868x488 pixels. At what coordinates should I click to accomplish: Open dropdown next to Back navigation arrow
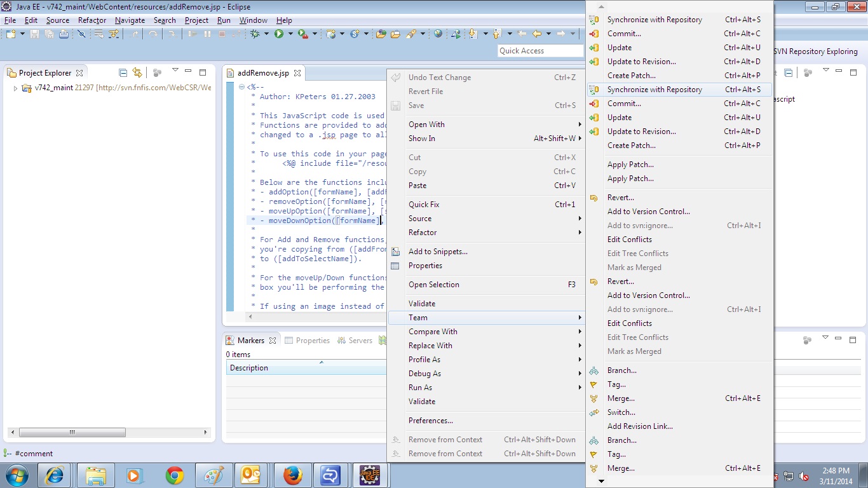coord(548,34)
